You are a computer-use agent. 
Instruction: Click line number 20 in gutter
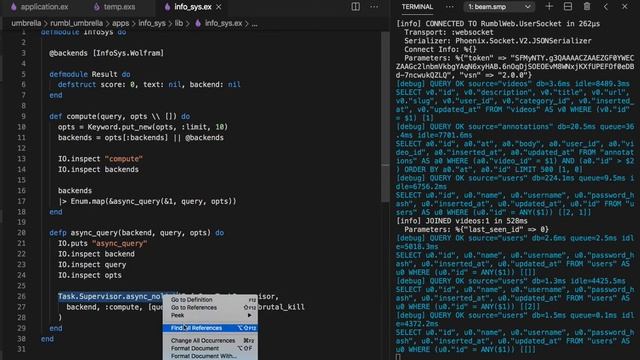pos(21,233)
